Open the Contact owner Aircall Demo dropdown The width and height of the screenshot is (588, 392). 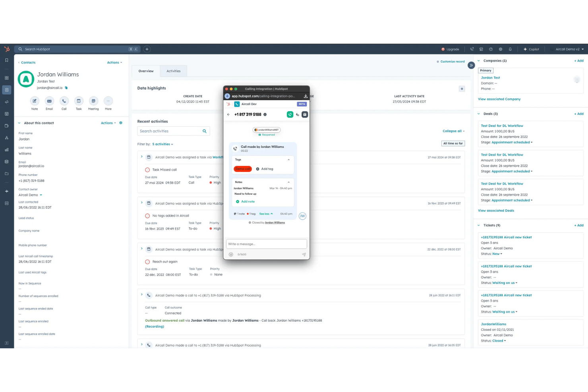pos(30,195)
